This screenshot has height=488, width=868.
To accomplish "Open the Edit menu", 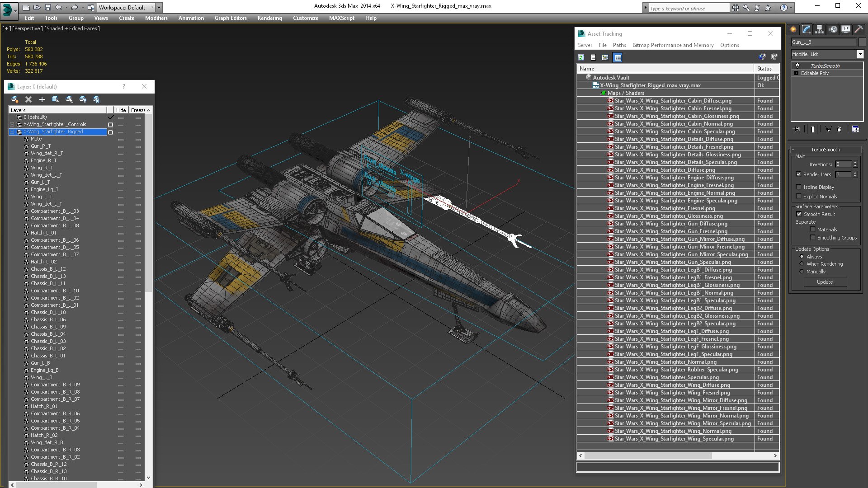I will pyautogui.click(x=29, y=18).
